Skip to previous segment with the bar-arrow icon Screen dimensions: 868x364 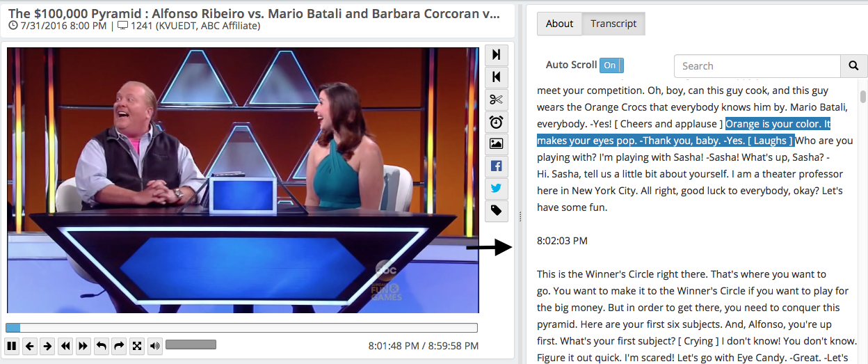[x=496, y=77]
